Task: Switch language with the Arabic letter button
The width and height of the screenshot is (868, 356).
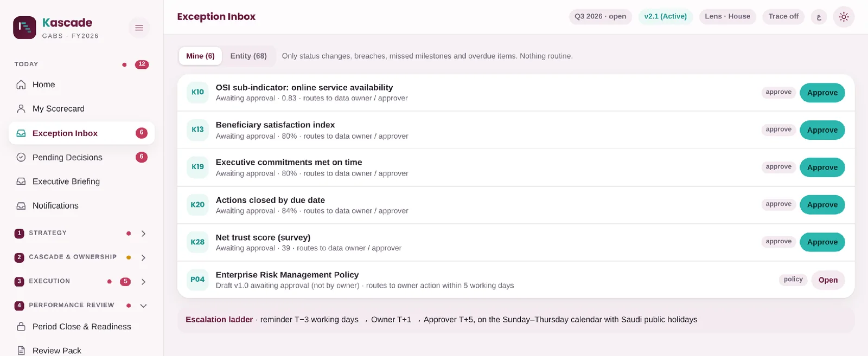Action: (x=819, y=17)
